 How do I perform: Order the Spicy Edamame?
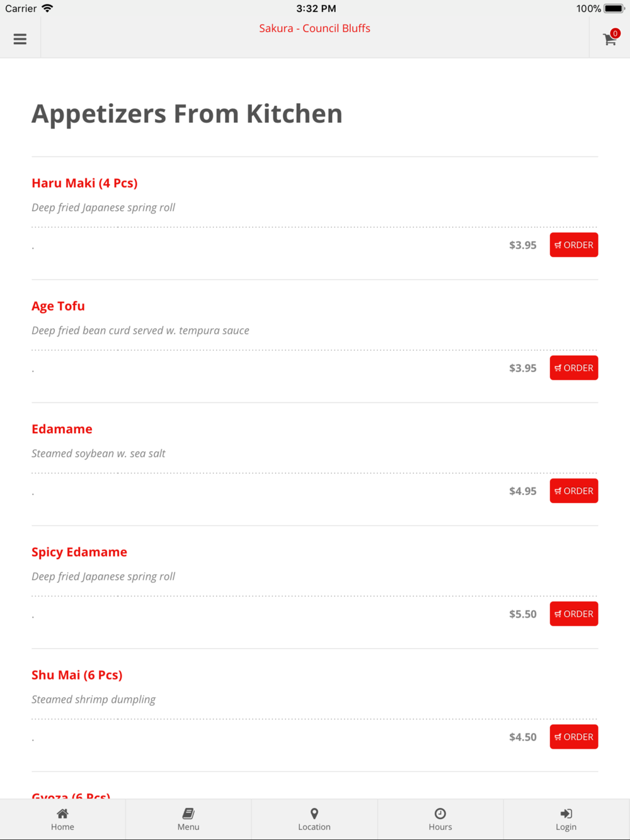tap(573, 614)
